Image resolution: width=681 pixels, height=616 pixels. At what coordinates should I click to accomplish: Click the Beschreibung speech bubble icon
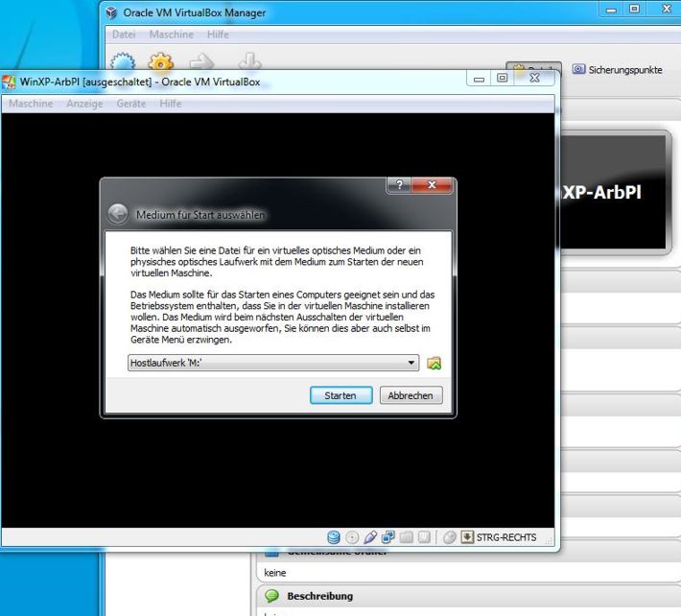[271, 596]
